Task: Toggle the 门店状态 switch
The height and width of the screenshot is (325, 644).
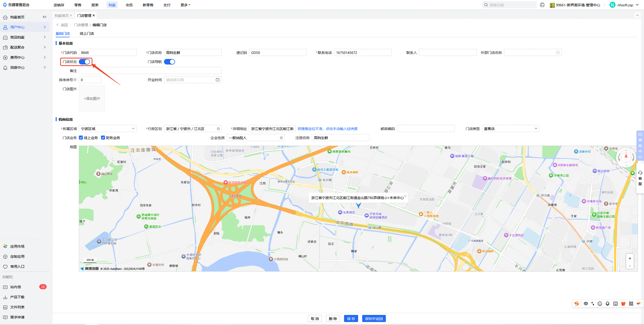Action: (x=85, y=62)
